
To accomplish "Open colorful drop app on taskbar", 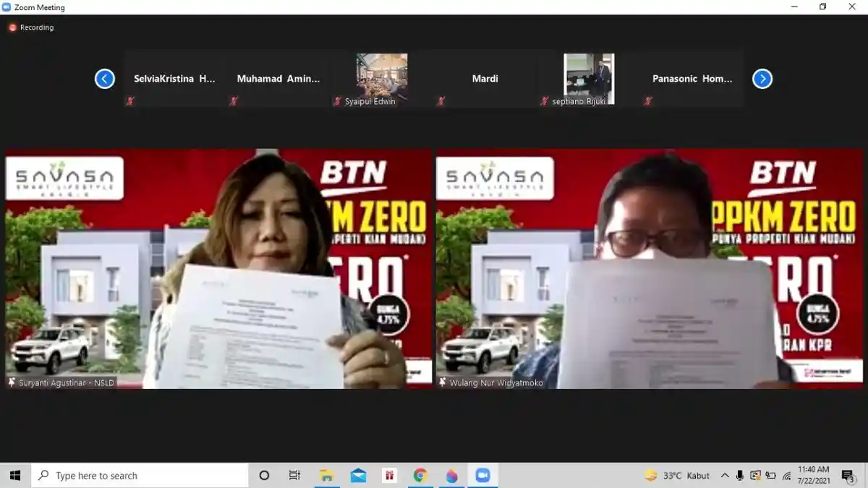I will tap(452, 475).
